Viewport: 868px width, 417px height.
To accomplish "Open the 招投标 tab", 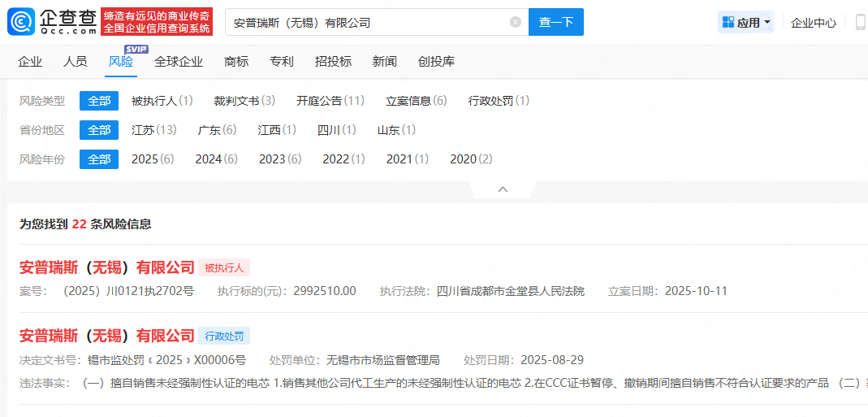I will click(x=333, y=62).
